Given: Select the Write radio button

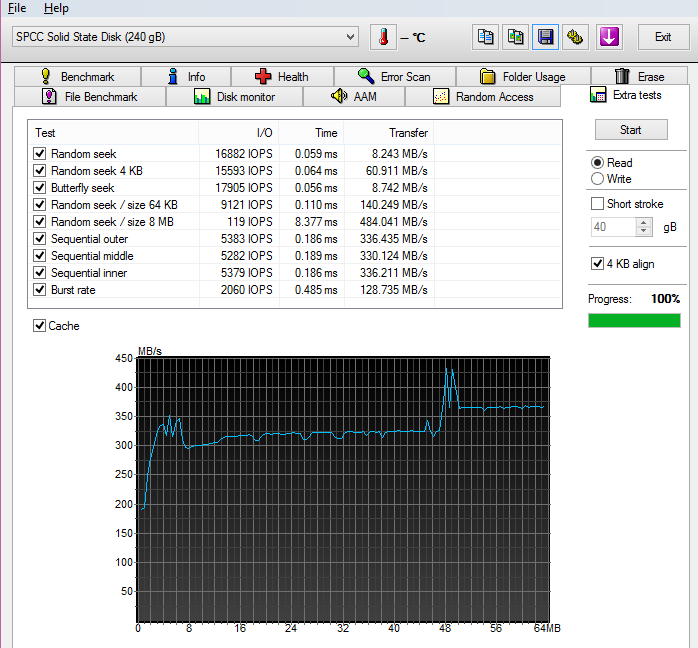Looking at the screenshot, I should [x=597, y=178].
